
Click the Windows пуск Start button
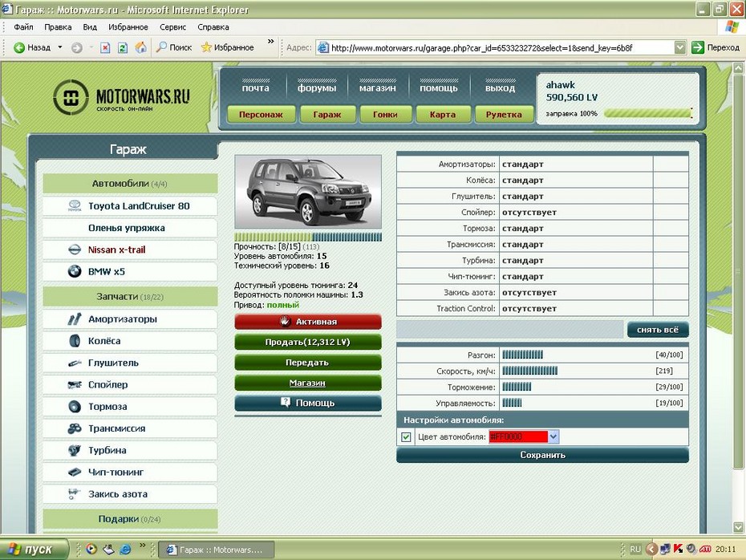[30, 550]
